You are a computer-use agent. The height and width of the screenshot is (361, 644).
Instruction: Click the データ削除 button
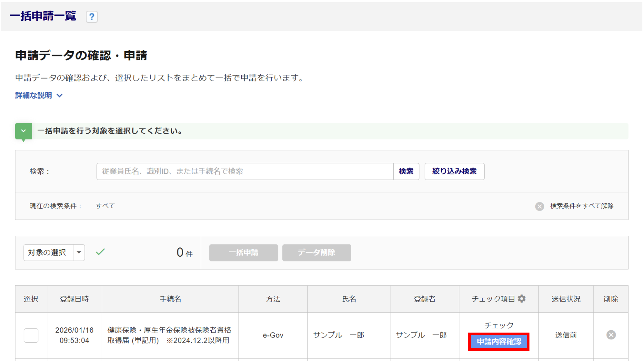316,253
